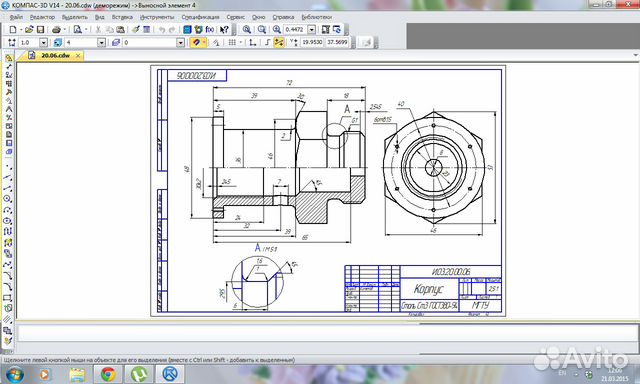Click the Cut scissors icon
This screenshot has width=640, height=384.
[x=98, y=29]
